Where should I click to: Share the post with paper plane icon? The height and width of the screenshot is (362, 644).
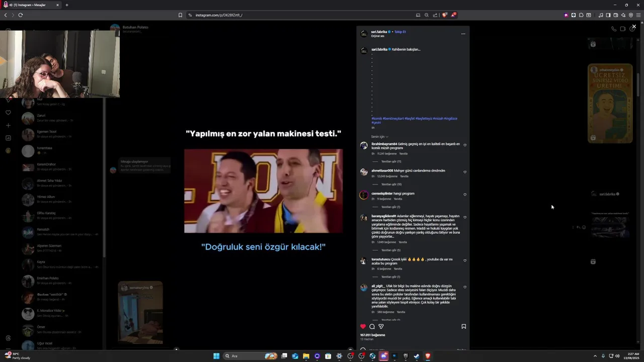tap(381, 326)
